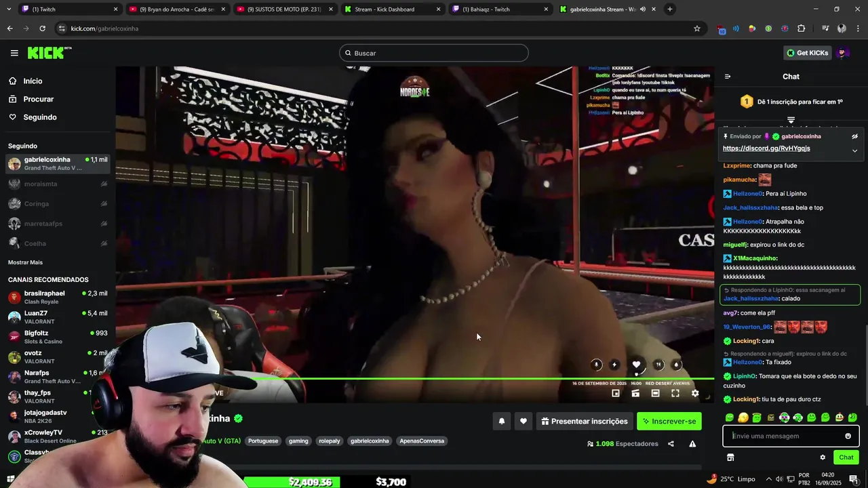This screenshot has width=868, height=488.
Task: Switch to the Bahiaqz - Twitch tab
Action: [500, 9]
